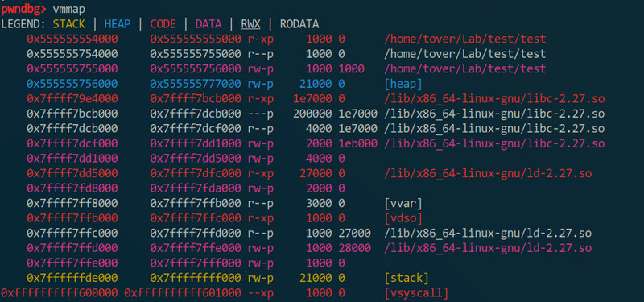Select the HEAP legend label
Image resolution: width=644 pixels, height=302 pixels.
(117, 24)
